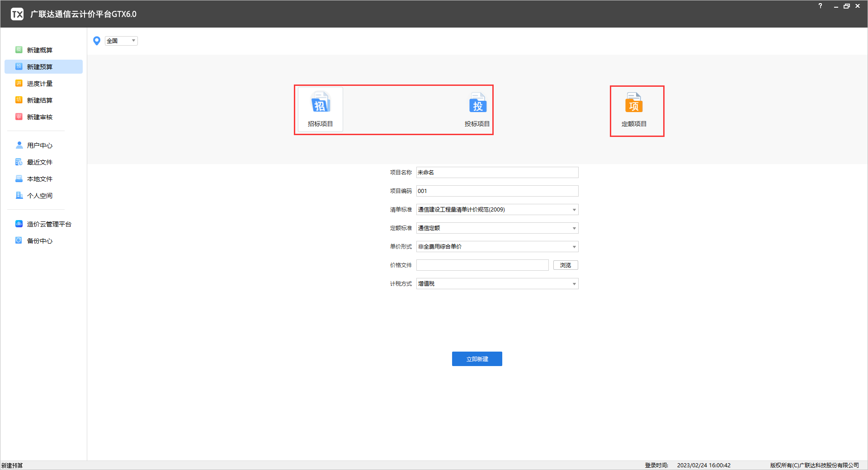The width and height of the screenshot is (868, 470).
Task: Expand the 全国 region dropdown
Action: coord(121,41)
